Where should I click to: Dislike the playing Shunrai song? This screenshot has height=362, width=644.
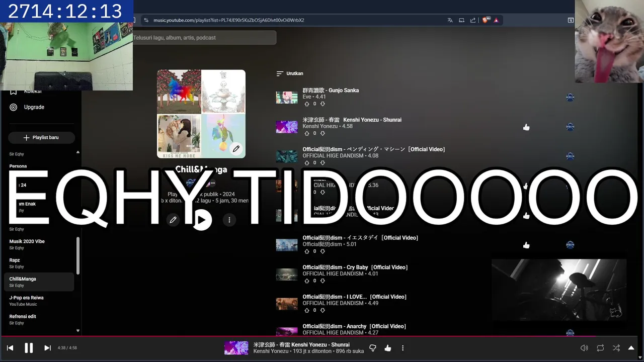373,348
